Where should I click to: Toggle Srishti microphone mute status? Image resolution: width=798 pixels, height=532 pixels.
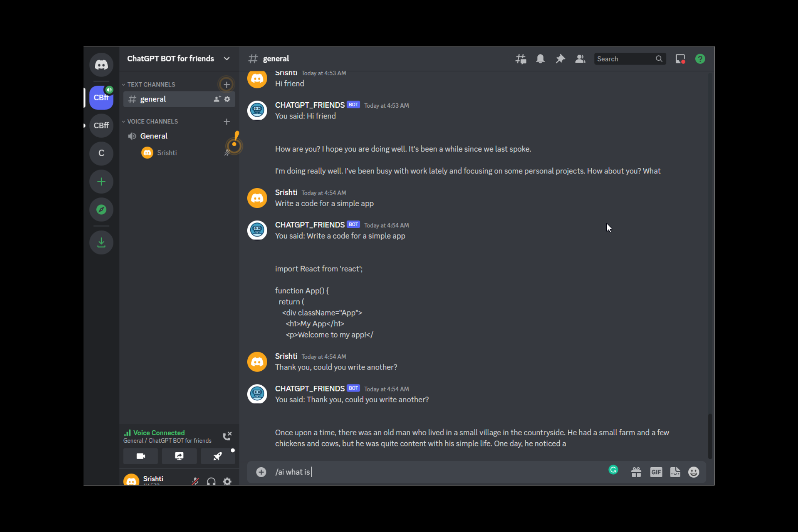(197, 481)
